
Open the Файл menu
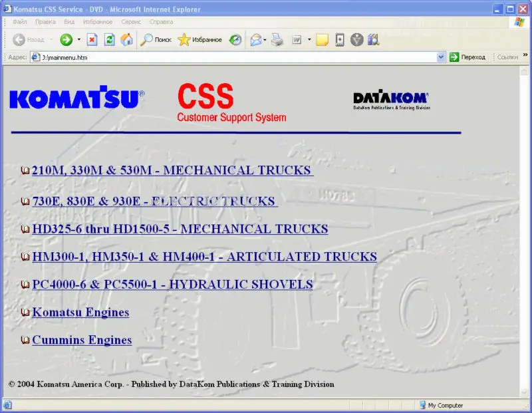(x=19, y=22)
